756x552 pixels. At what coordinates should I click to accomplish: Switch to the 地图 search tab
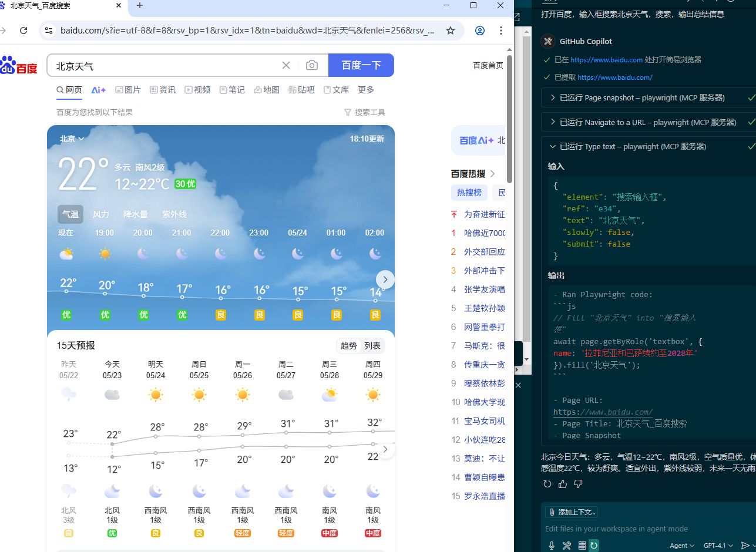click(x=267, y=90)
